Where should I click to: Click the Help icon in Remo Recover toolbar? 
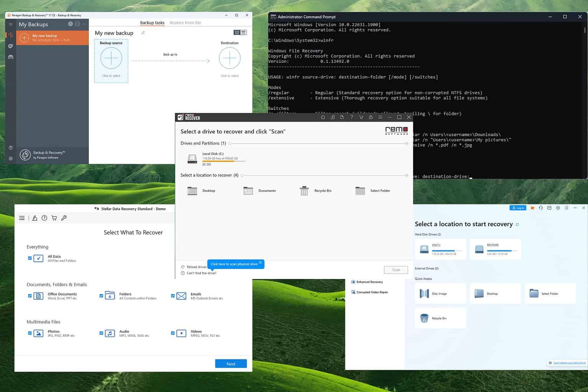(x=352, y=117)
